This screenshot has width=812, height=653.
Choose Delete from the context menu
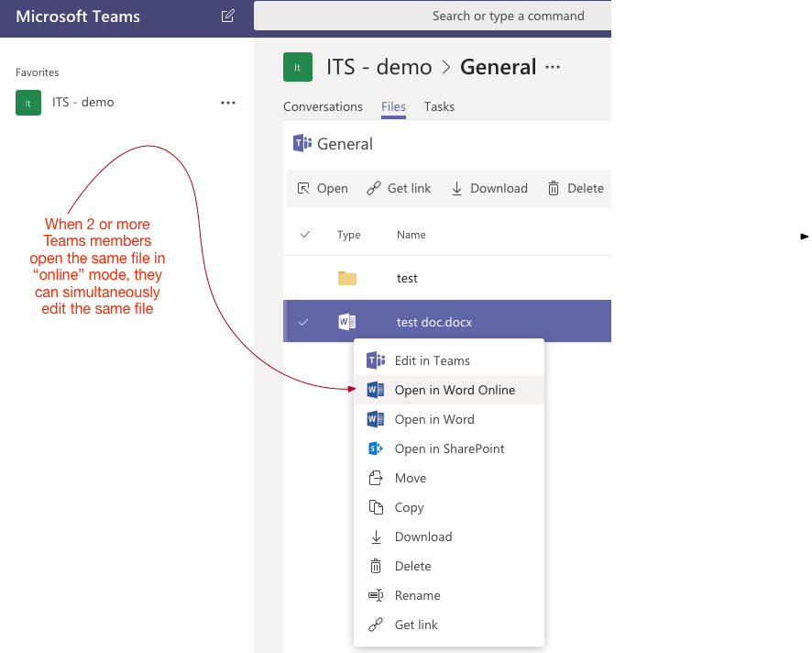click(449, 566)
